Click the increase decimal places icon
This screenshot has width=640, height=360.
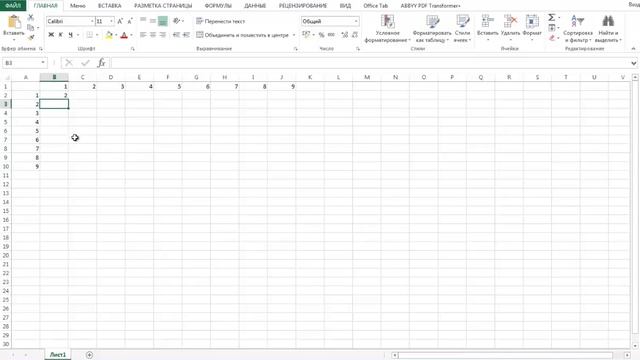(344, 35)
